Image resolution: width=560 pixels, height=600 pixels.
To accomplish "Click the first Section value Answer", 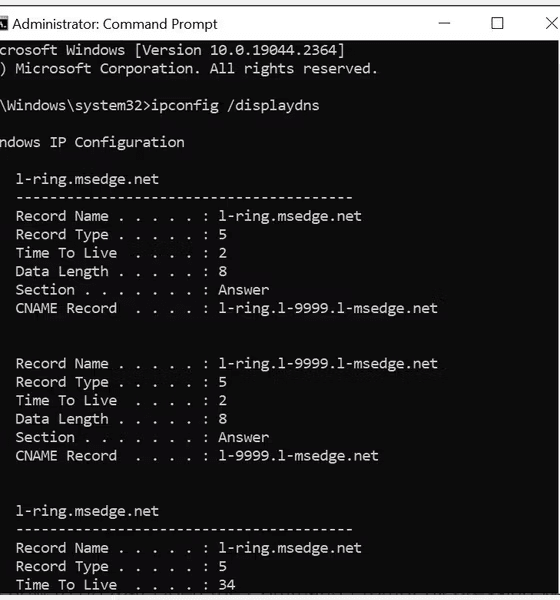I will pos(243,290).
